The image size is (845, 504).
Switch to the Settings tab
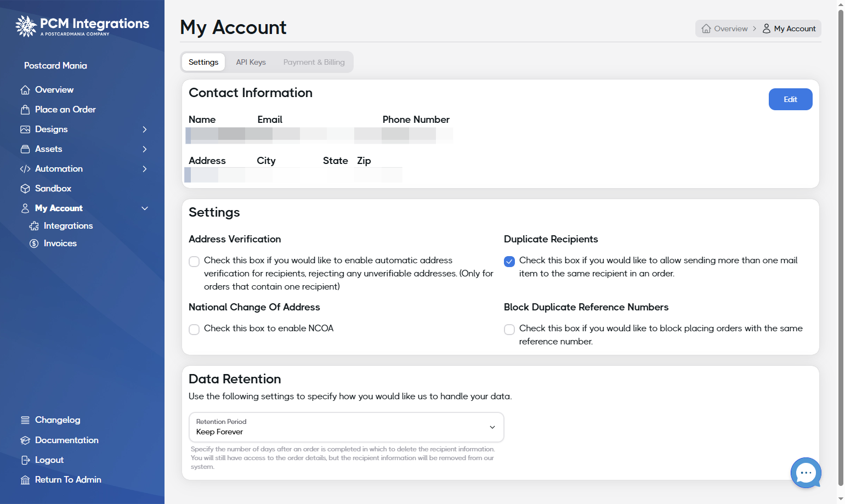coord(203,62)
